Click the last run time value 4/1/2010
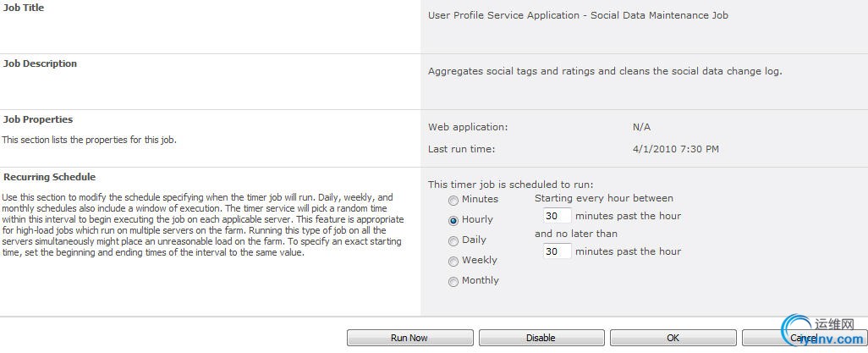Image resolution: width=868 pixels, height=353 pixels. point(675,149)
